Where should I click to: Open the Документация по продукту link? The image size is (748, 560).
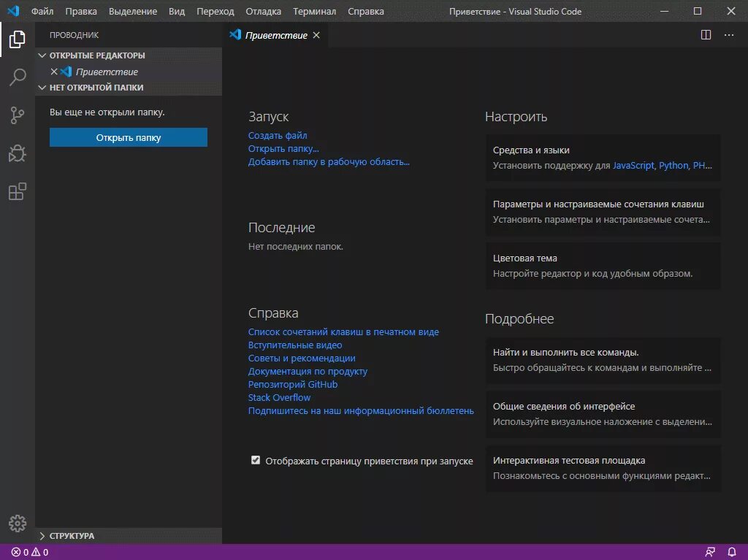pyautogui.click(x=308, y=371)
